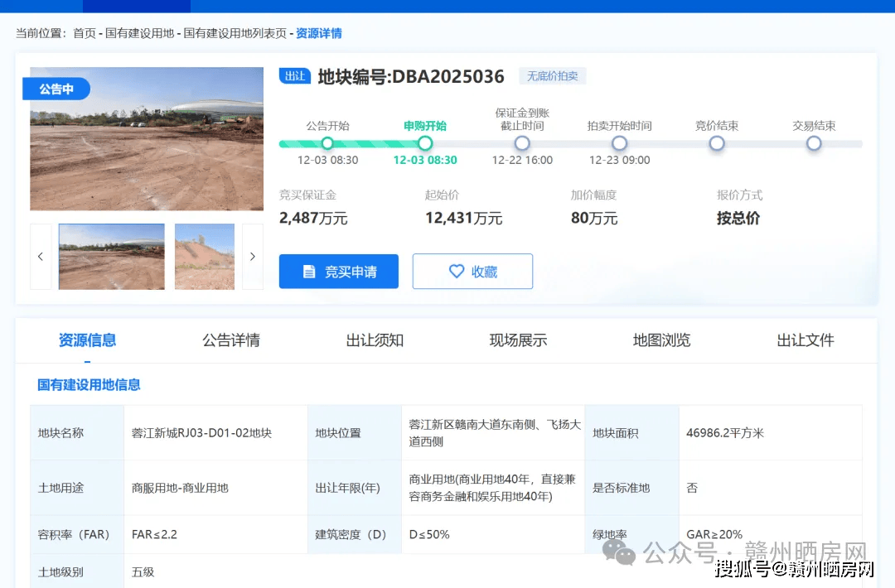This screenshot has width=895, height=588.
Task: Open 国有建设用地列表页 breadcrumb link
Action: click(x=235, y=33)
